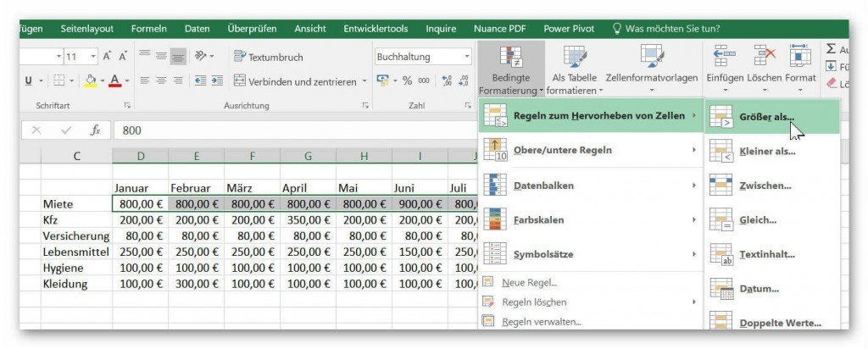Align cell text right
The image size is (868, 349).
click(178, 80)
